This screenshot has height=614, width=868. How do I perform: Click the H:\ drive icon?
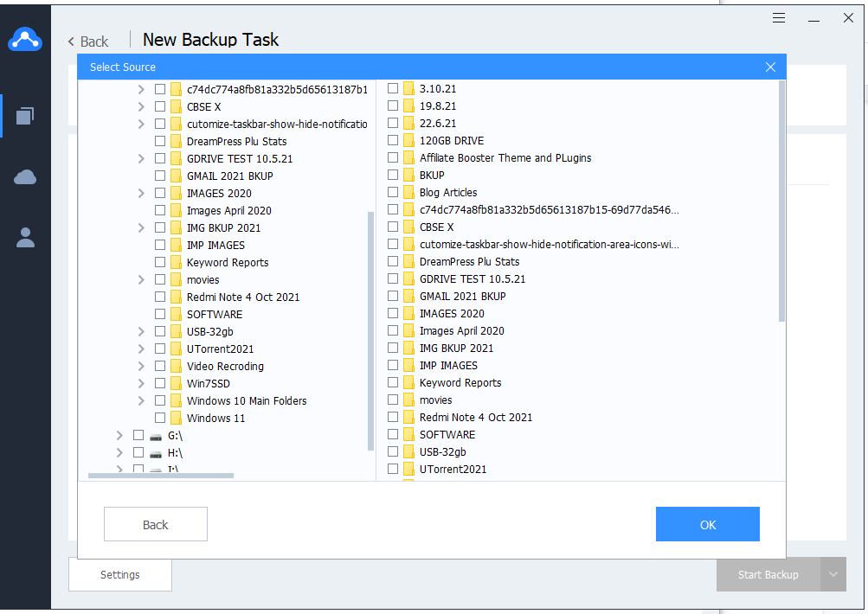click(156, 453)
